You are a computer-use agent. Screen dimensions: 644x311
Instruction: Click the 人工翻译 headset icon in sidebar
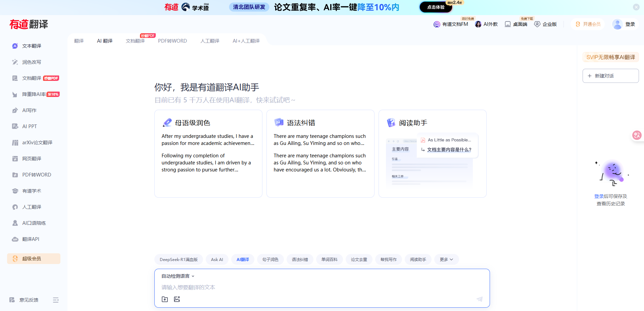pyautogui.click(x=15, y=207)
